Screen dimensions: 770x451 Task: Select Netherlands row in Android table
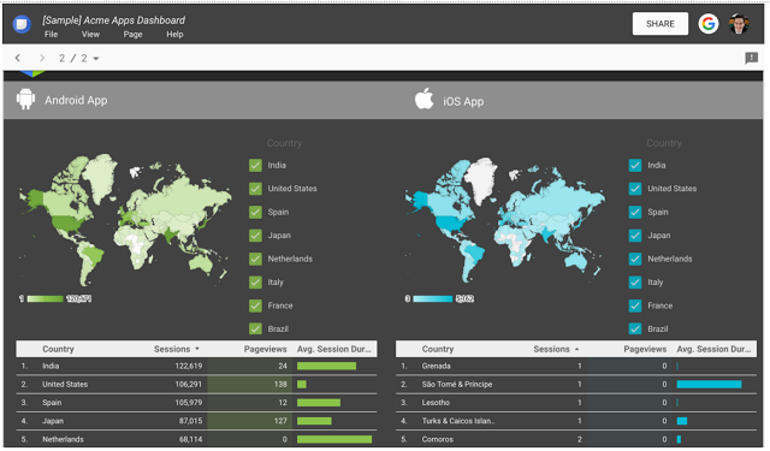pyautogui.click(x=196, y=439)
